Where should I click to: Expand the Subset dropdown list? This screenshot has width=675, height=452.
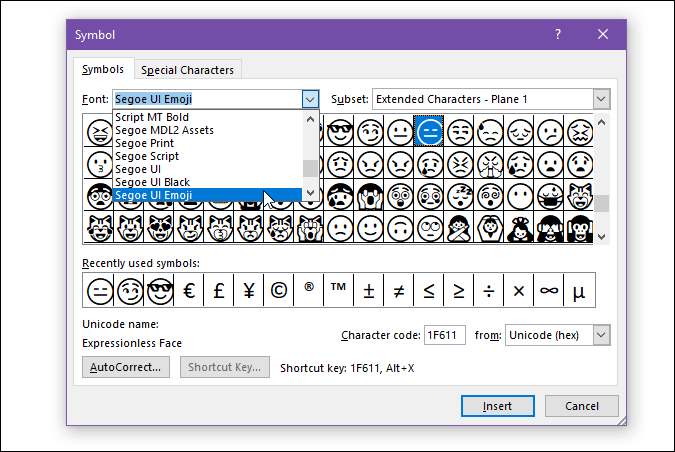pos(600,100)
